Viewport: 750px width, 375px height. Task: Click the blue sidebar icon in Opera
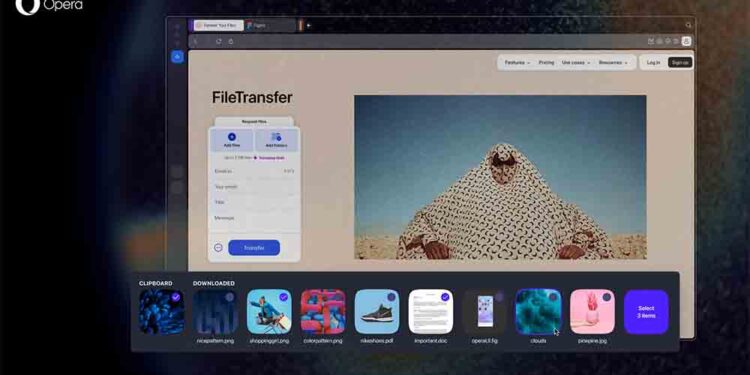[177, 57]
